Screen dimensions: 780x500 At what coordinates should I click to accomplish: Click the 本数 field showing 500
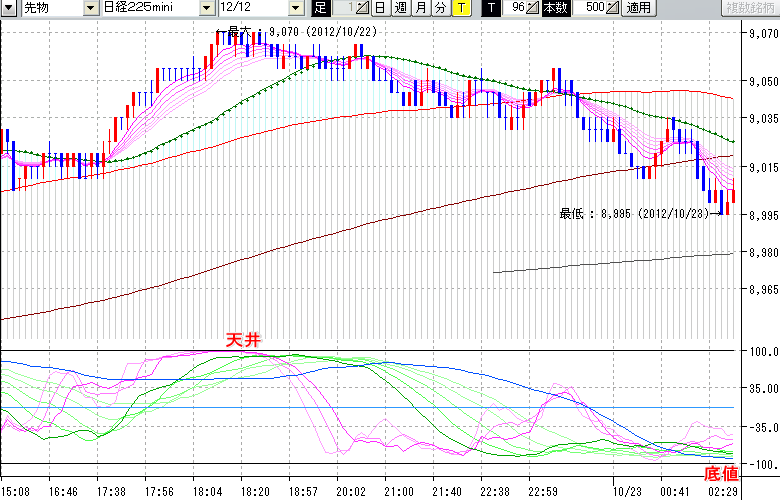point(588,8)
